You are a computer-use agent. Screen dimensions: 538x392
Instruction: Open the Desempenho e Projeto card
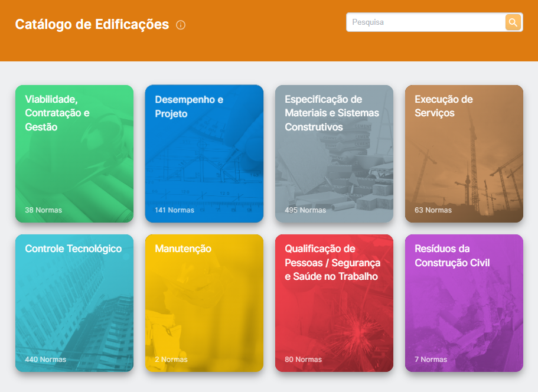(x=204, y=153)
